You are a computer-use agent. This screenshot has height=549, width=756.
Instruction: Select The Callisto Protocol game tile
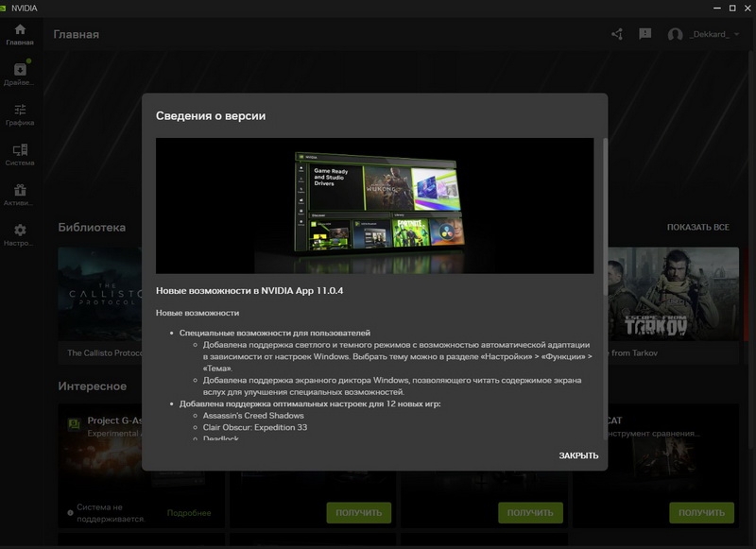tap(99, 302)
